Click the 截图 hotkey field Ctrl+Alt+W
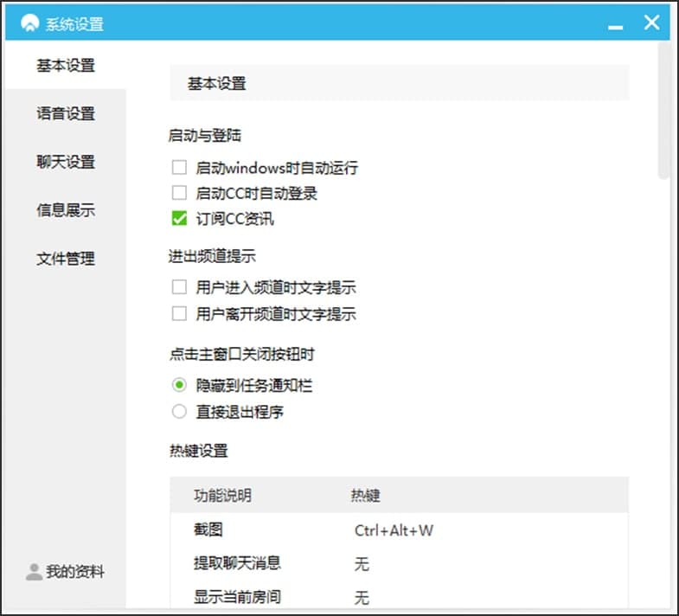Viewport: 679px width, 616px height. tap(394, 530)
